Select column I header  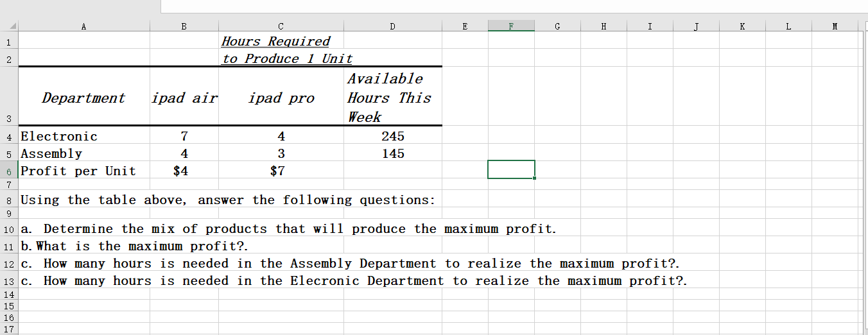[650, 26]
